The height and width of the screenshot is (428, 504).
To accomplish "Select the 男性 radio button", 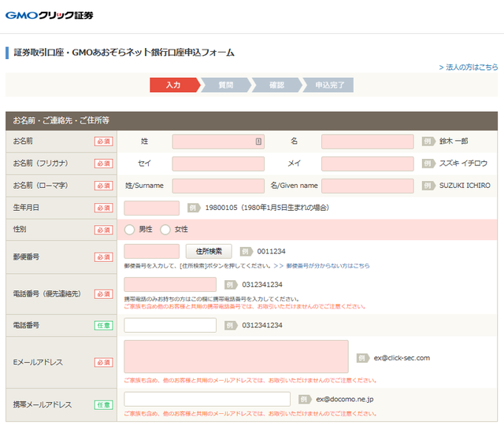I will (x=129, y=230).
